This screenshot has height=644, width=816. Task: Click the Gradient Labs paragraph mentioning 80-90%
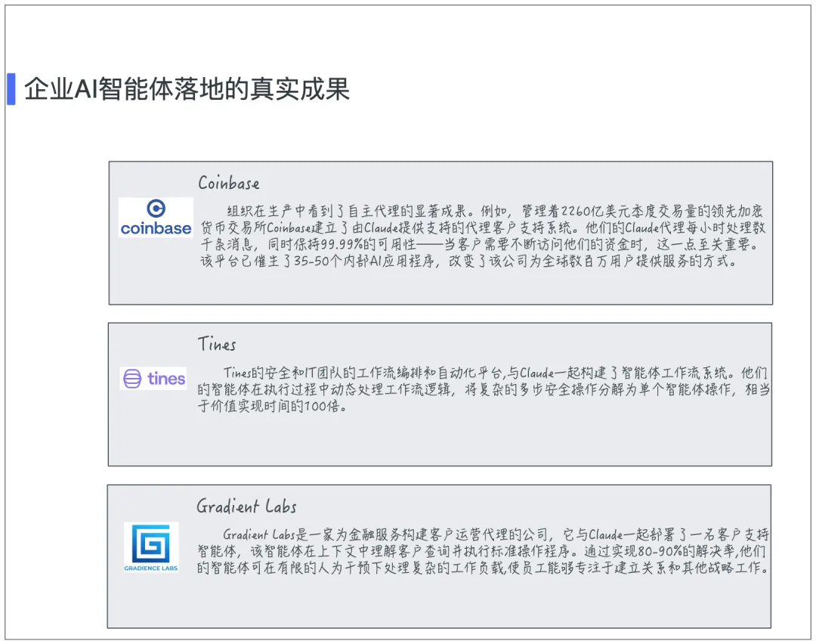(483, 551)
